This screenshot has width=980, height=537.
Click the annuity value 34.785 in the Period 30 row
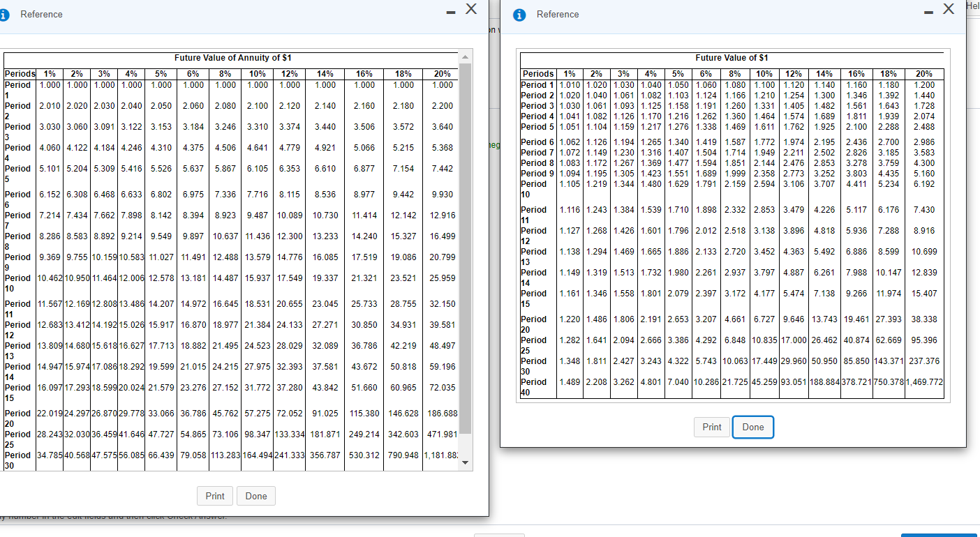coord(48,455)
